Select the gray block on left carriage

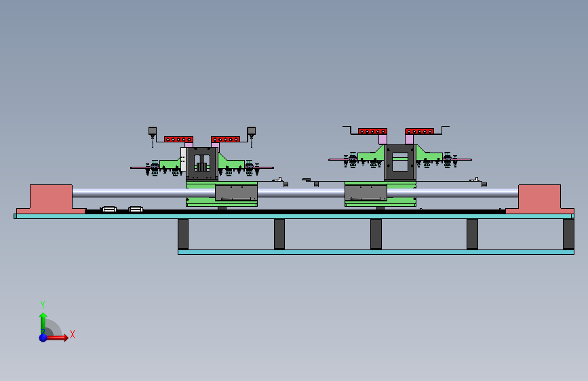pyautogui.click(x=236, y=193)
